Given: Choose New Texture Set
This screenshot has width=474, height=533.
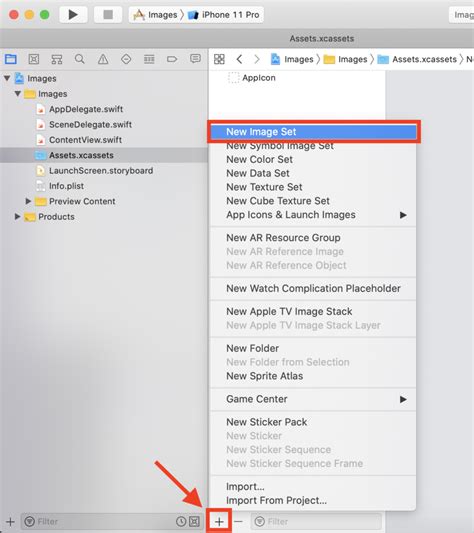Looking at the screenshot, I should (x=313, y=187).
